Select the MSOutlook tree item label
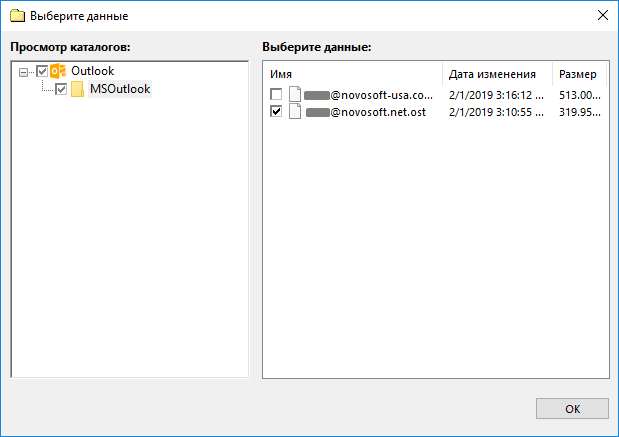 pyautogui.click(x=119, y=89)
